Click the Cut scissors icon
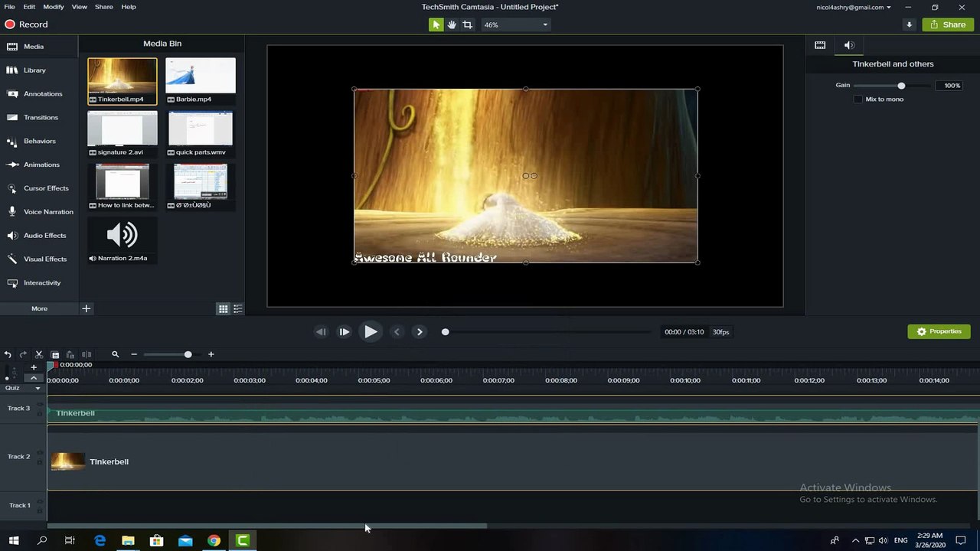980x551 pixels. coord(39,354)
